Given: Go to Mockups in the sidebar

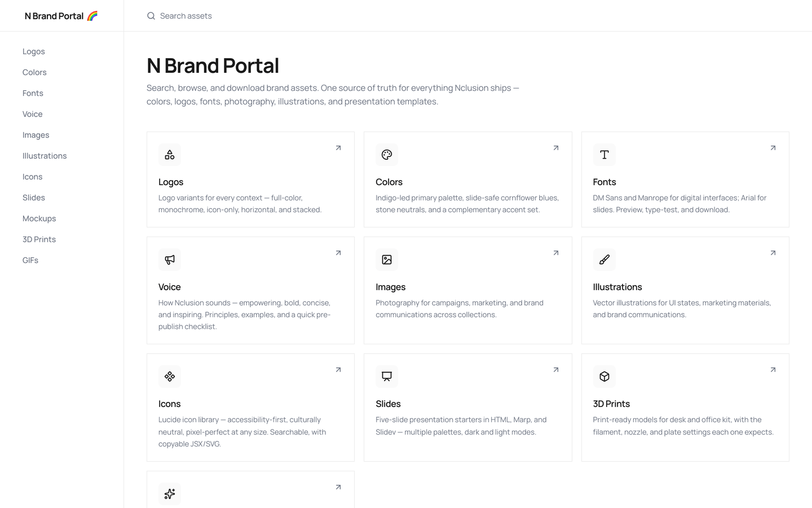Looking at the screenshot, I should coord(39,218).
